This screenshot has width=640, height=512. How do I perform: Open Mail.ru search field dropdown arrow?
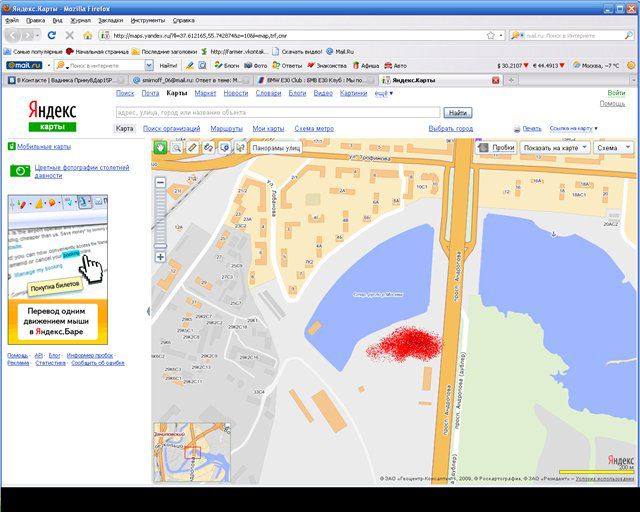point(149,65)
